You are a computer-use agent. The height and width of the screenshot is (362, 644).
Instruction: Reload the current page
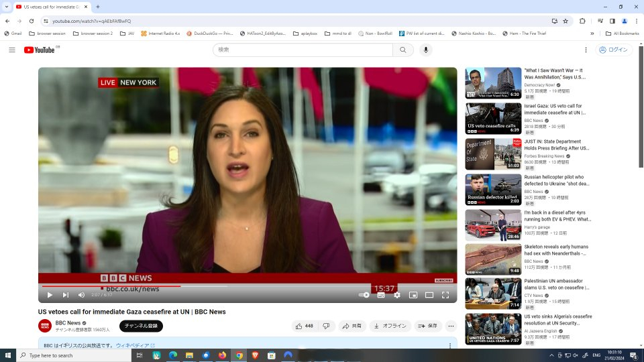click(x=32, y=21)
